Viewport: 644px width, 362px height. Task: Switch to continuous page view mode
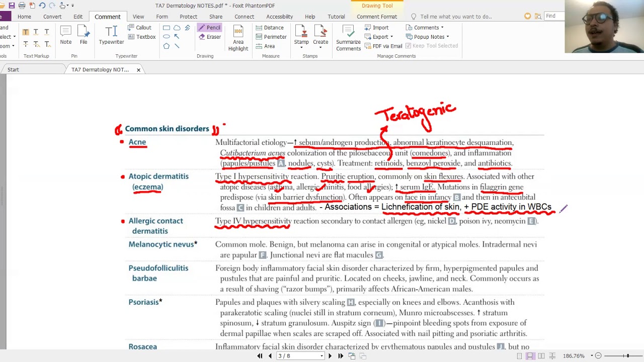click(x=530, y=356)
